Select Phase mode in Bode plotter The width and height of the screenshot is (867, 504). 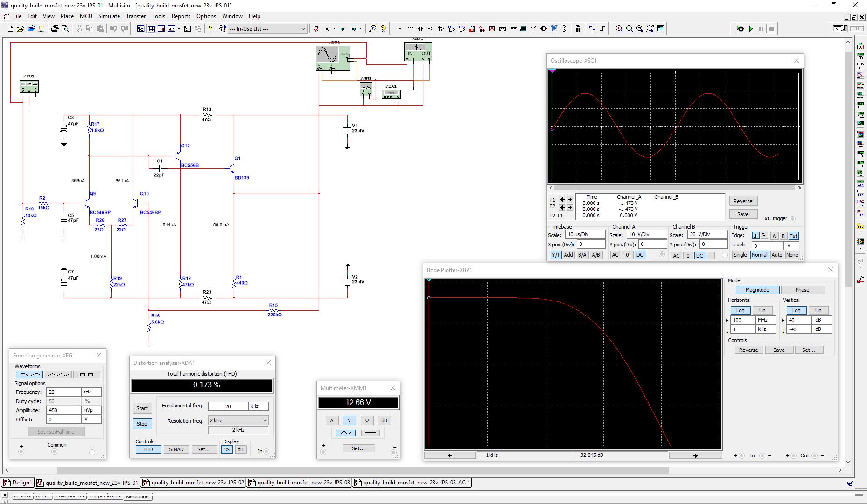(x=803, y=290)
